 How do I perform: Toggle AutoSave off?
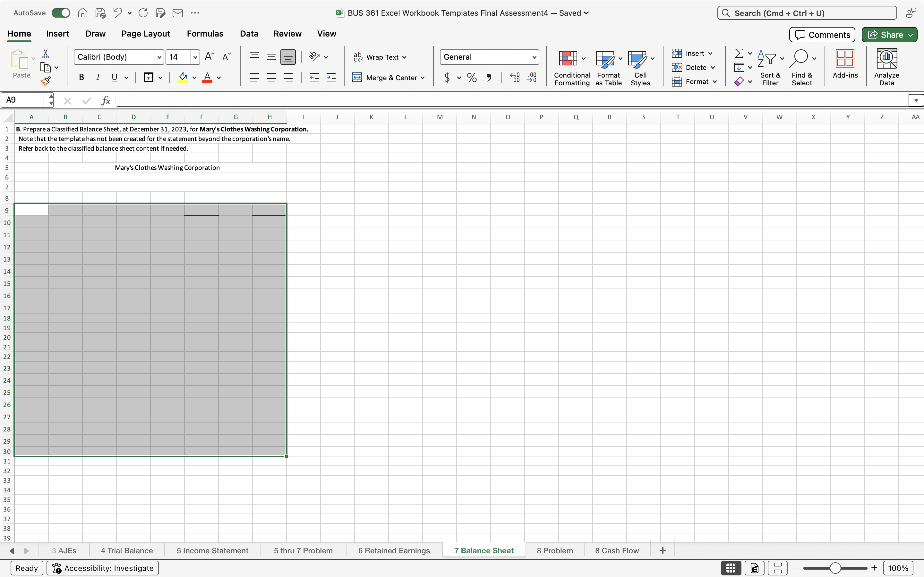(x=60, y=13)
